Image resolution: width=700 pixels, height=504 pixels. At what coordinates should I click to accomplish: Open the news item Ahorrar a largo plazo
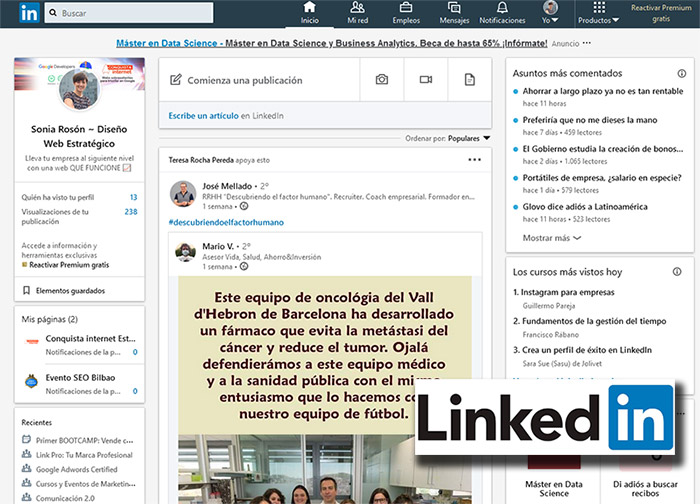click(603, 91)
